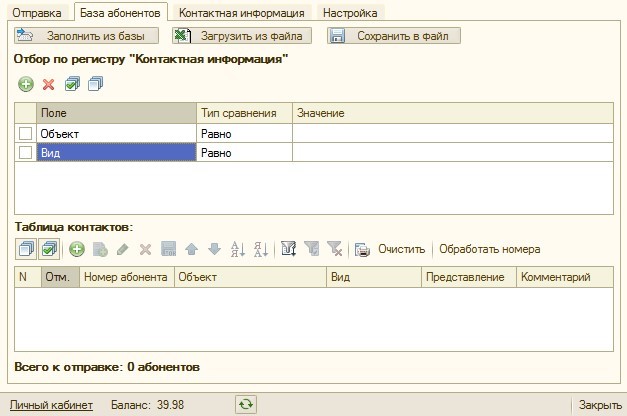This screenshot has width=627, height=416.
Task: Sort contacts descending Я-A icon
Action: click(x=261, y=249)
